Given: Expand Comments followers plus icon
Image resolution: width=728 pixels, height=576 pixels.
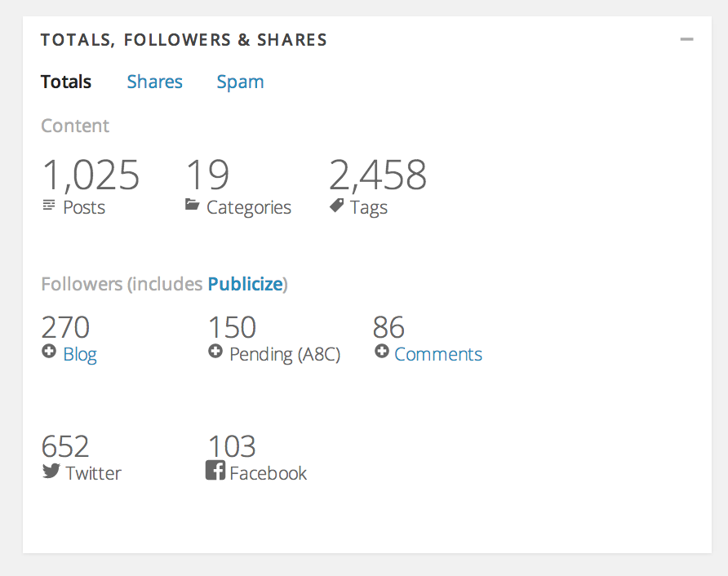Looking at the screenshot, I should pos(381,352).
